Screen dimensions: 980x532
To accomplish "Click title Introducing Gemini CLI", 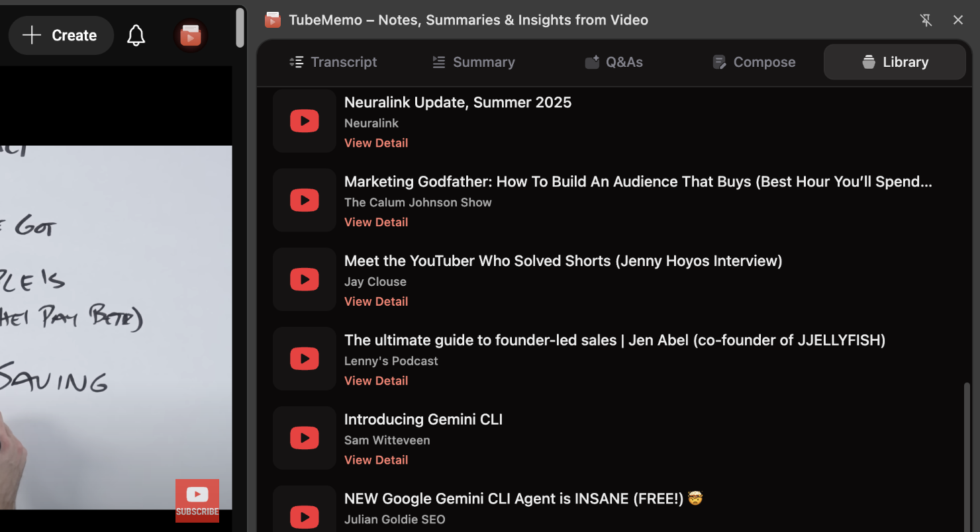I will coord(423,420).
